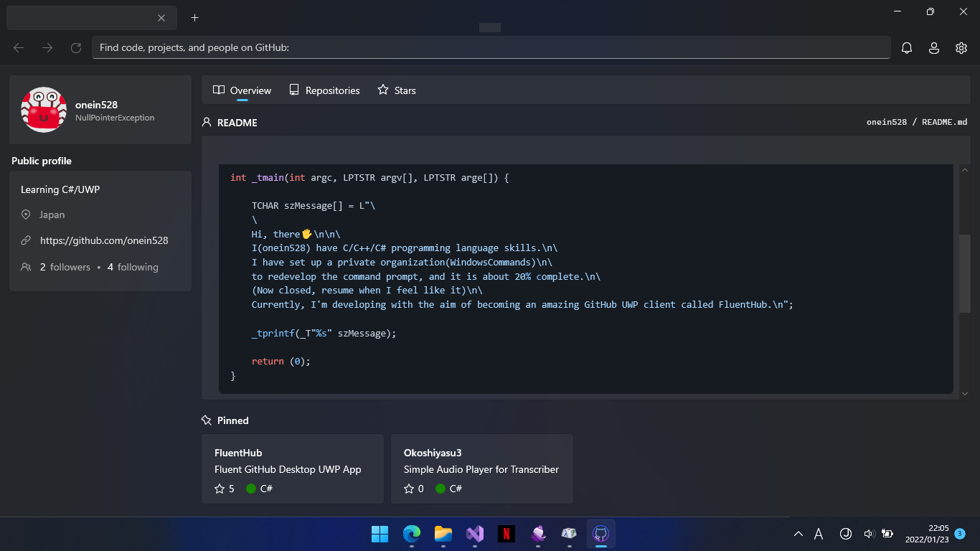
Task: Click the pin icon next to Pinned
Action: 207,420
